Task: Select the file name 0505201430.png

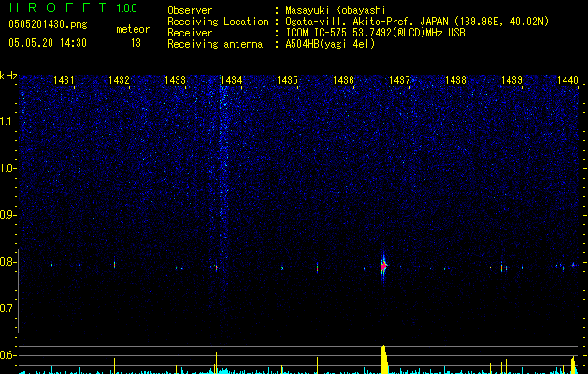Action: [48, 24]
